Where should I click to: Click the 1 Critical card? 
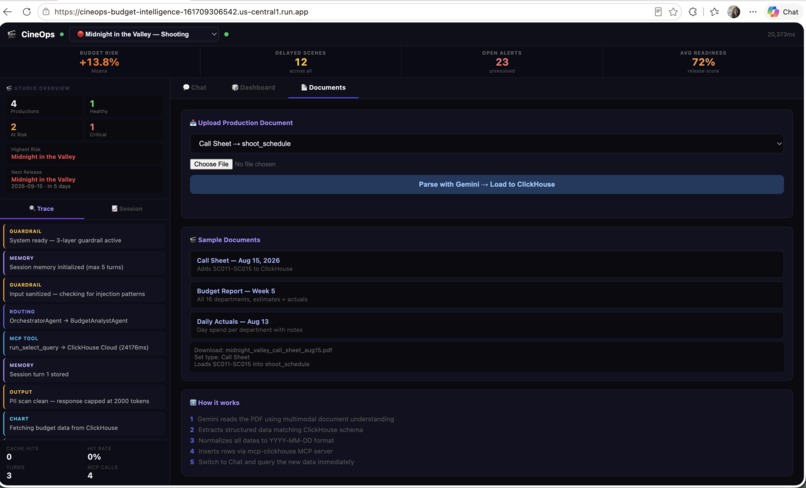click(x=124, y=130)
